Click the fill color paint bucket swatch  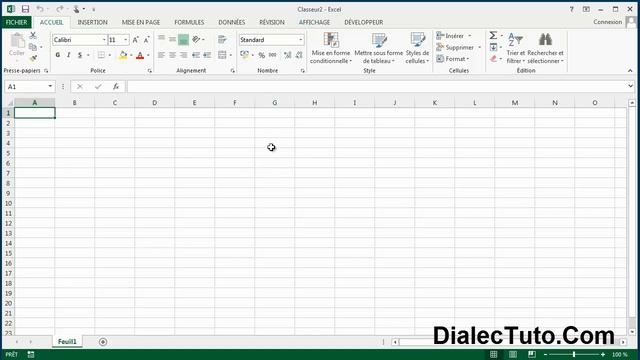point(123,55)
